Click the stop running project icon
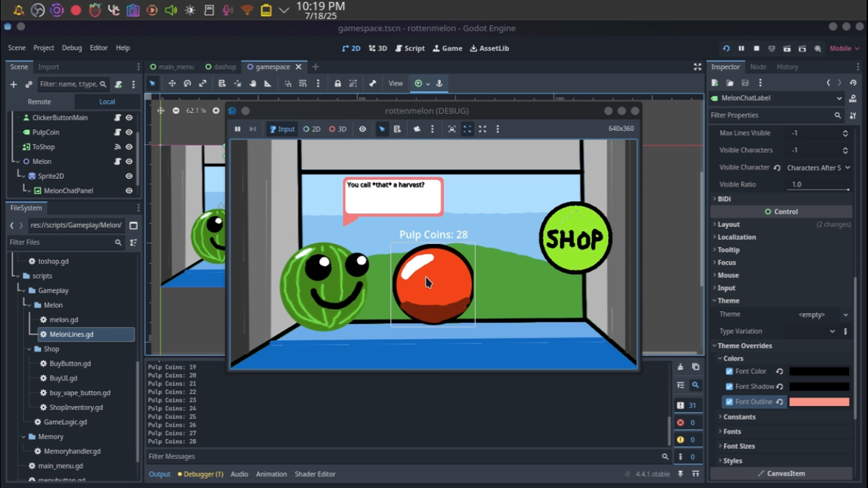Image resolution: width=868 pixels, height=488 pixels. coord(756,48)
